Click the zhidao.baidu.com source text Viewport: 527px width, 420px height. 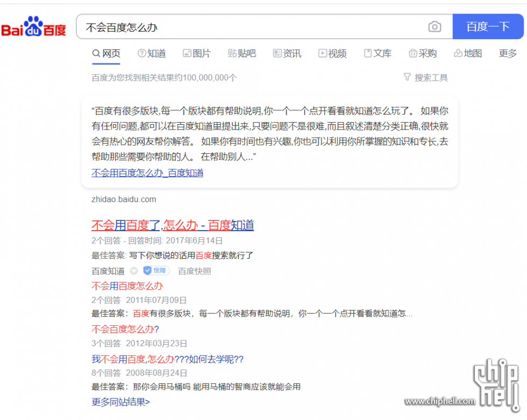point(124,200)
